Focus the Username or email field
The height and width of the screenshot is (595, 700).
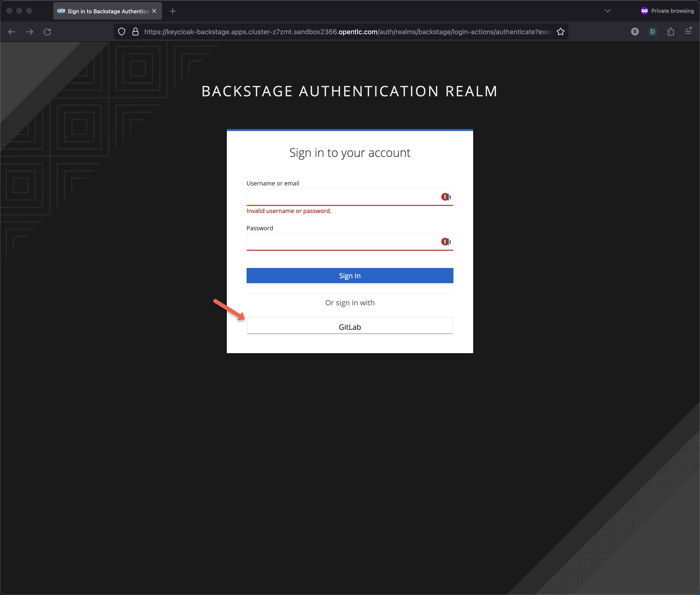[341, 197]
